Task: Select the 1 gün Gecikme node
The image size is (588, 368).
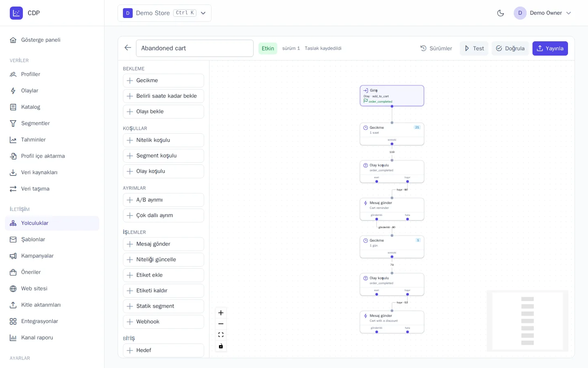Action: tap(392, 247)
